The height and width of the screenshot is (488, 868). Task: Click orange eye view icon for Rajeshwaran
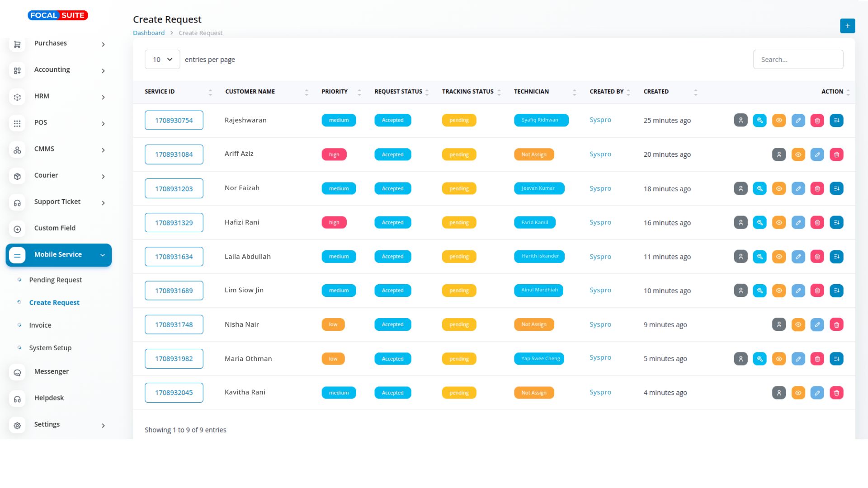[778, 120]
